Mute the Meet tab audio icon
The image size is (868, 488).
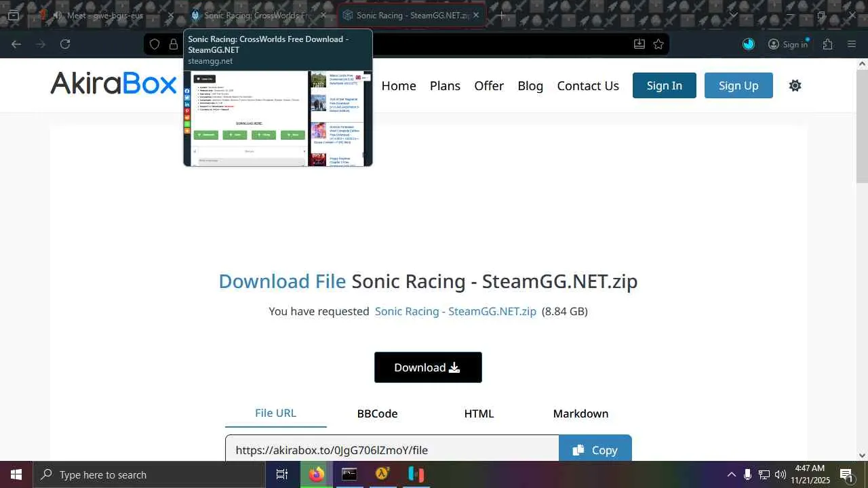click(x=57, y=15)
